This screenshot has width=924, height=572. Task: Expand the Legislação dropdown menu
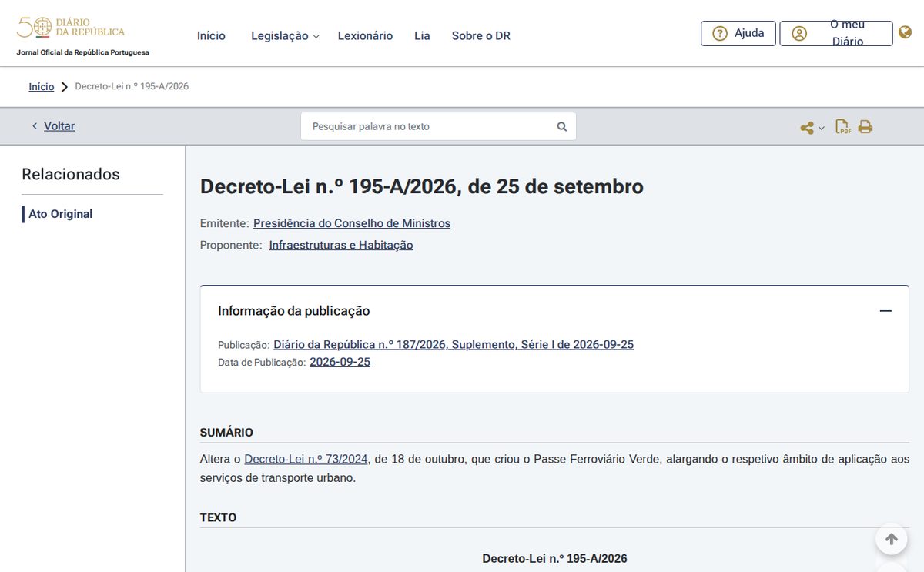[x=285, y=36]
